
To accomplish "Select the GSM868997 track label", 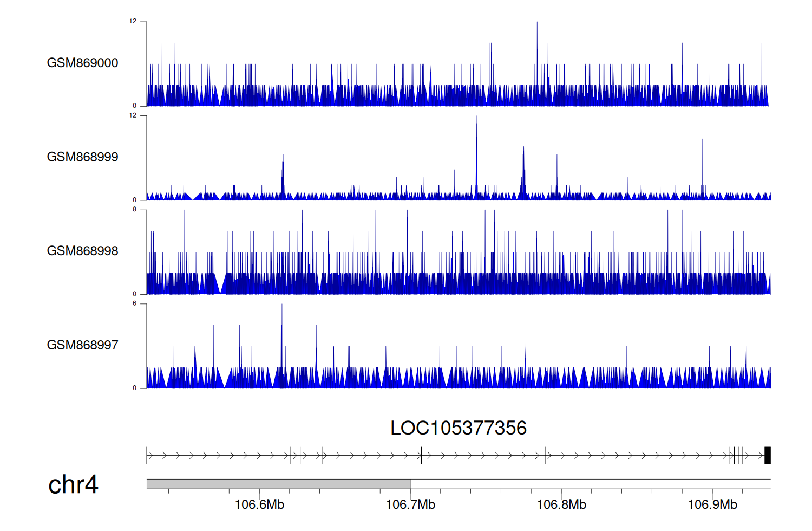I will point(82,345).
